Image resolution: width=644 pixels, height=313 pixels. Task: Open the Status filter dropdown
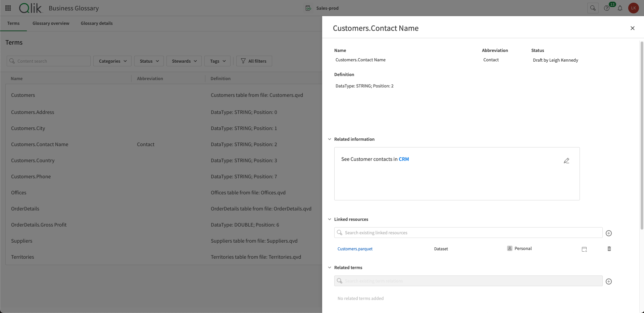(x=149, y=61)
